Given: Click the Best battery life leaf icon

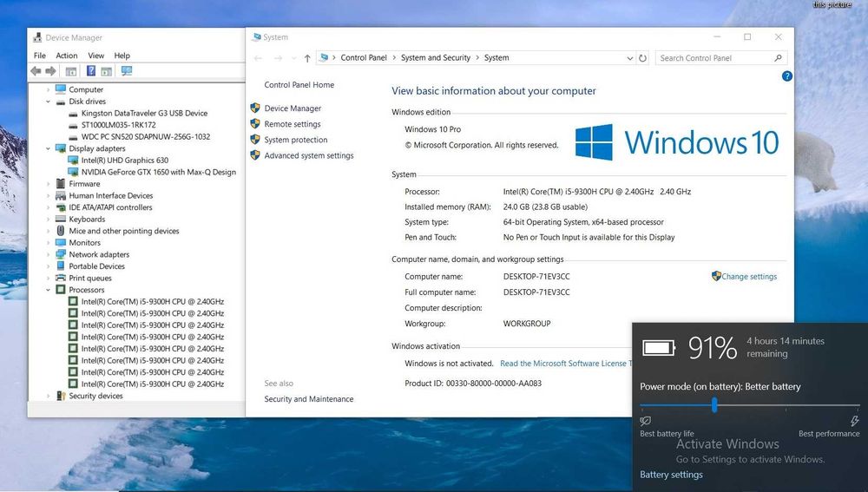Looking at the screenshot, I should pyautogui.click(x=646, y=421).
